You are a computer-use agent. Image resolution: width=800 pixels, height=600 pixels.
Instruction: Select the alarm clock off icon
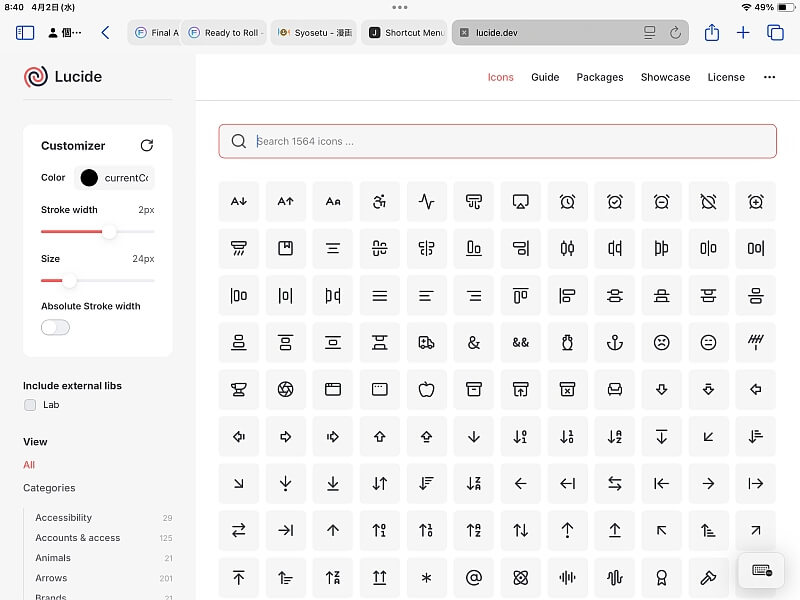tap(708, 202)
